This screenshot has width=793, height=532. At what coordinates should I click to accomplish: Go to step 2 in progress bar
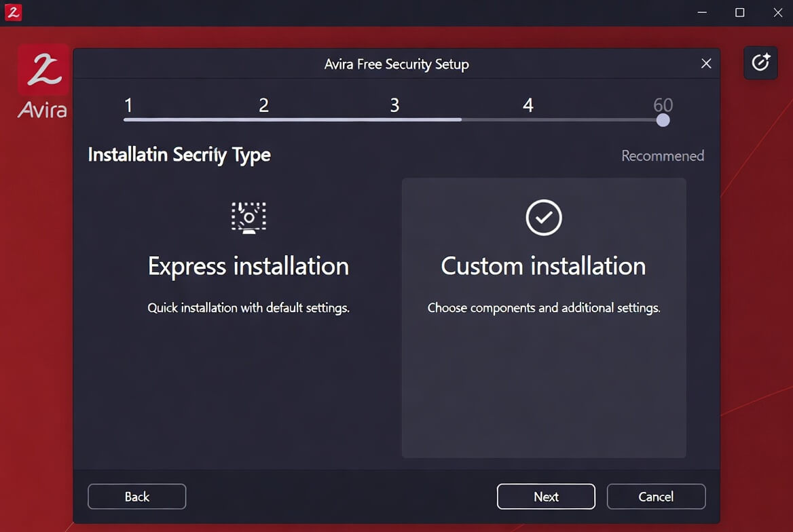point(263,105)
